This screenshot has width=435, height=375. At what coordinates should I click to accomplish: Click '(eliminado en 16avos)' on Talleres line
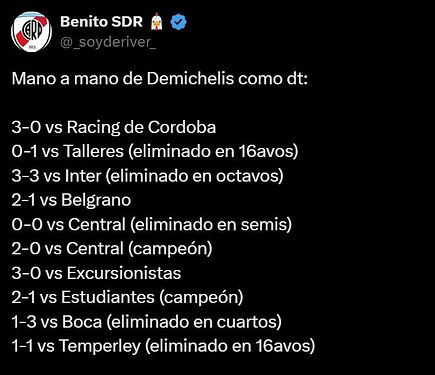click(213, 152)
